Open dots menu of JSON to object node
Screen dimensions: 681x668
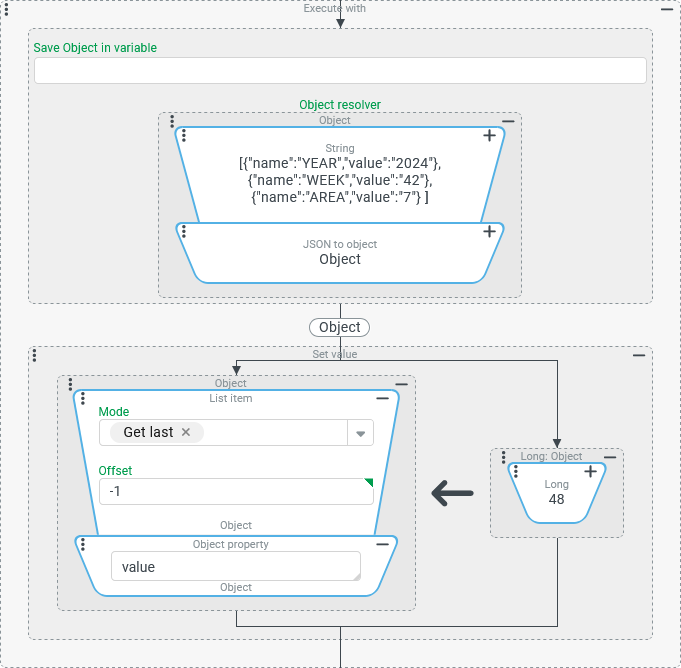click(184, 231)
